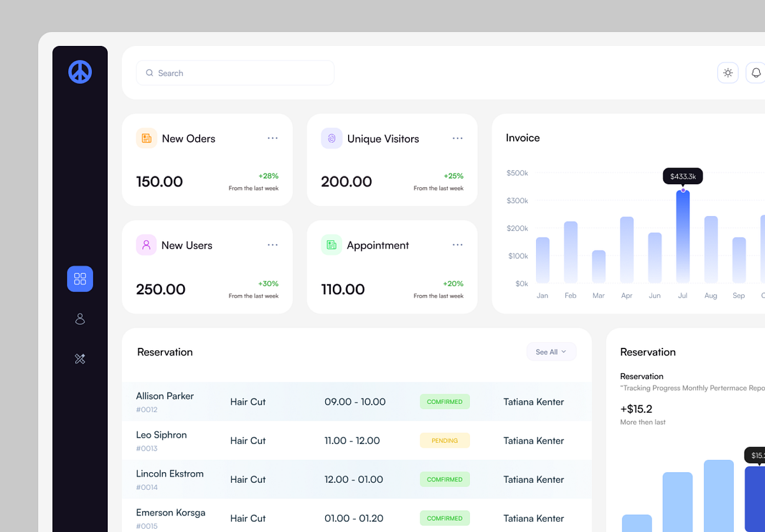Click the 11.00 - 12.00 time slot
Viewport: 765px width, 532px height.
tap(352, 440)
